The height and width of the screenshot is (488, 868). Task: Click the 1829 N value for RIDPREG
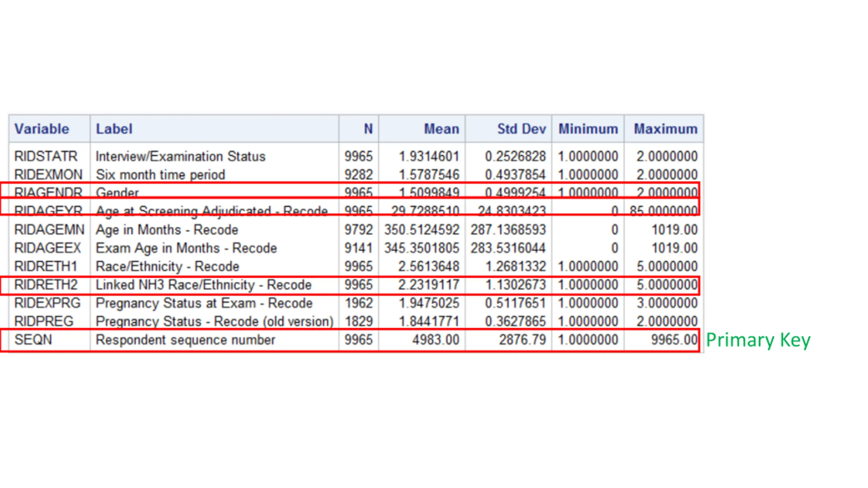pos(359,321)
